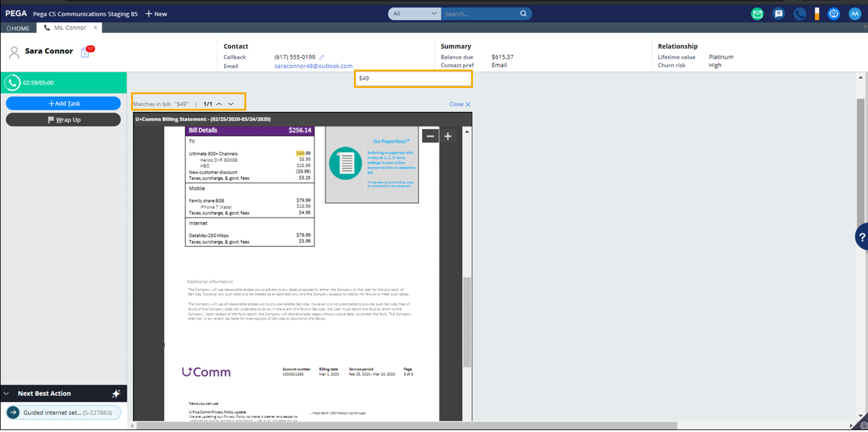Edit callback number with the pencil icon
868x432 pixels.
322,57
